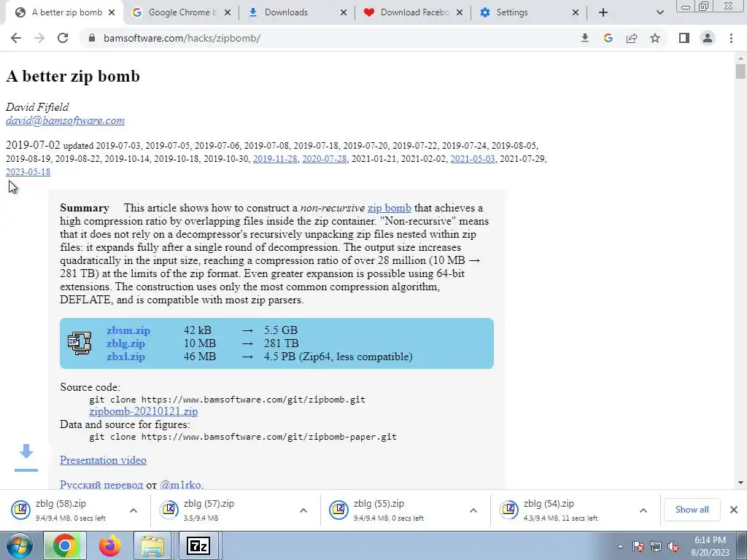Close the Google Chrome tab
This screenshot has width=747, height=560.
[228, 12]
